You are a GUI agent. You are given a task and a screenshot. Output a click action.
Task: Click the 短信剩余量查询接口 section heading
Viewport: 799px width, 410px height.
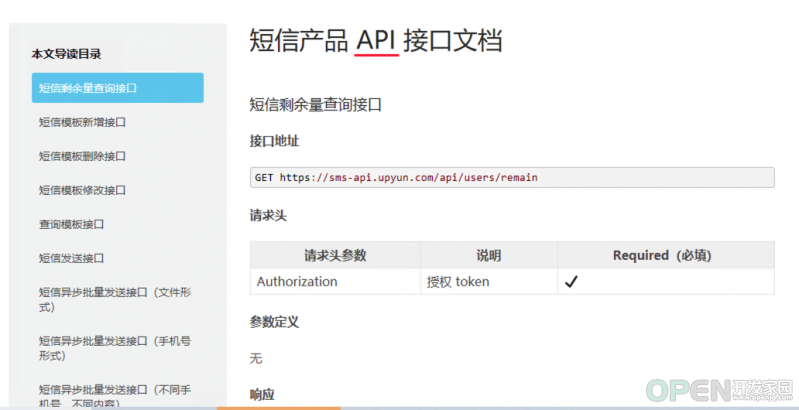click(x=316, y=105)
